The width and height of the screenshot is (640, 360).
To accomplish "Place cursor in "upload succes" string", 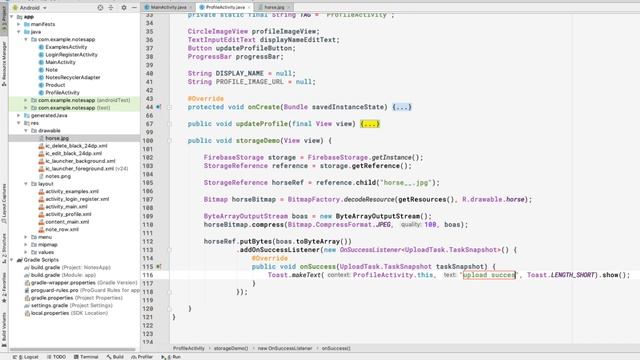I will 489,275.
